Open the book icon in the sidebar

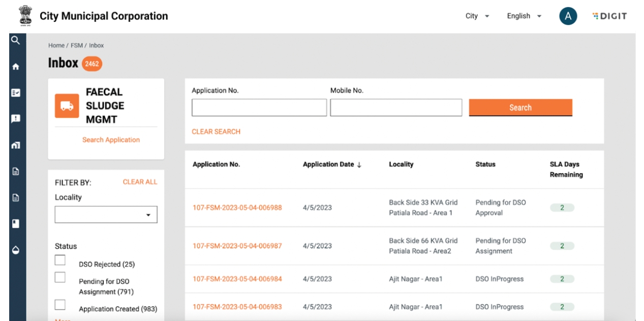[15, 224]
